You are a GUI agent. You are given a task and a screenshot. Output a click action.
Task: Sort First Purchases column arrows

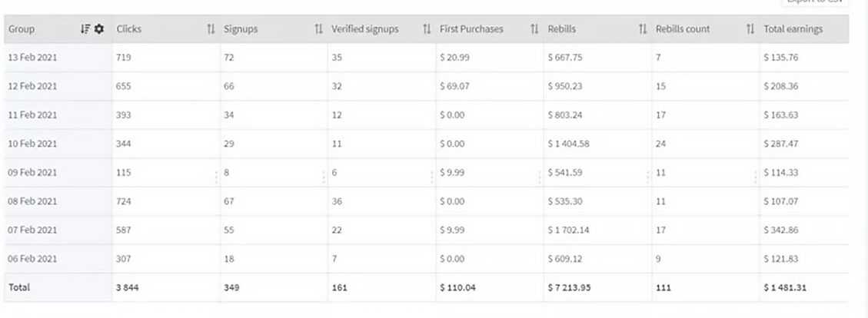534,29
